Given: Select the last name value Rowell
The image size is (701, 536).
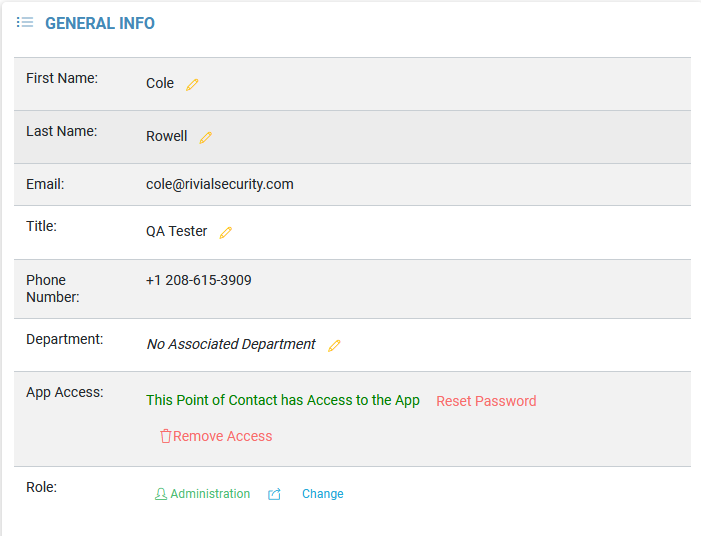Looking at the screenshot, I should click(167, 136).
